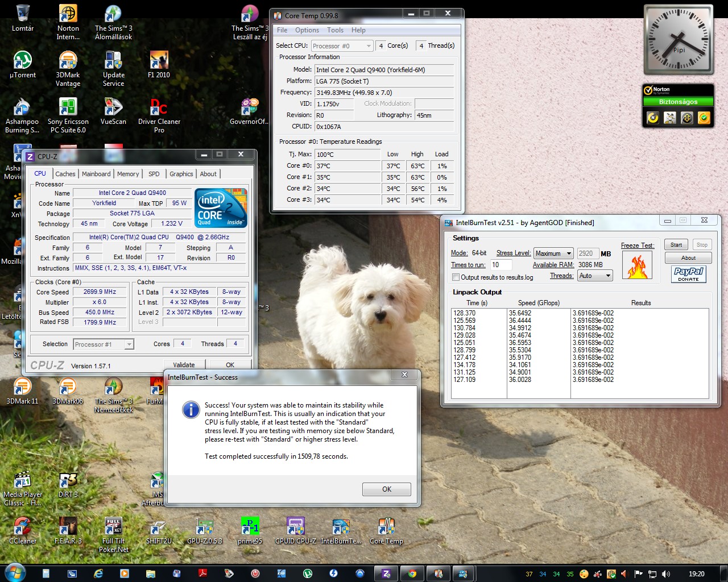Viewport: 728px width, 582px height.
Task: Open 3DMark Vantage desktop icon
Action: tap(68, 68)
